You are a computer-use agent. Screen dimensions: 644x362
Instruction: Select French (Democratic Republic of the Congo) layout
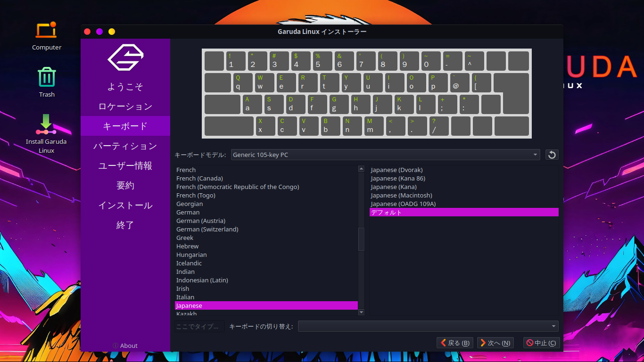coord(266,187)
